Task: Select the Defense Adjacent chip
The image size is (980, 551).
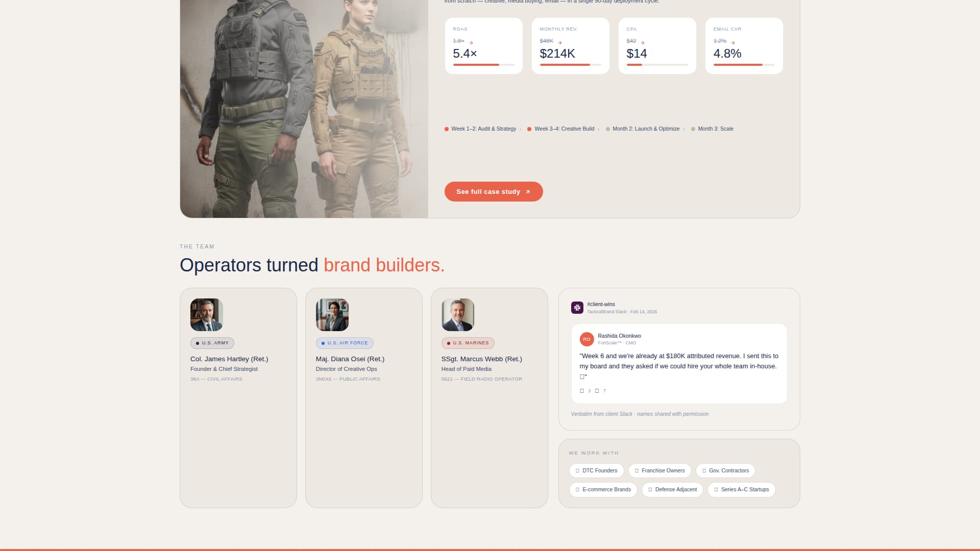Action: (672, 490)
